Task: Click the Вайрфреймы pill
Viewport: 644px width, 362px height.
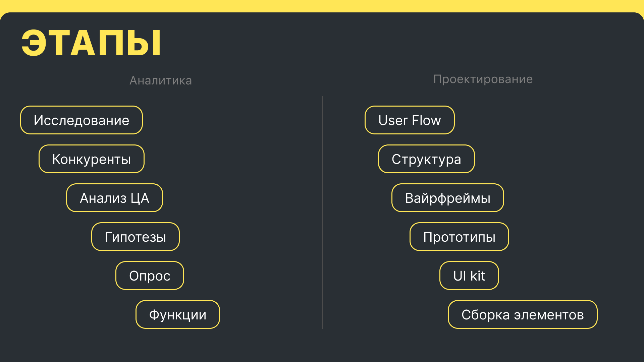Action: click(x=448, y=198)
